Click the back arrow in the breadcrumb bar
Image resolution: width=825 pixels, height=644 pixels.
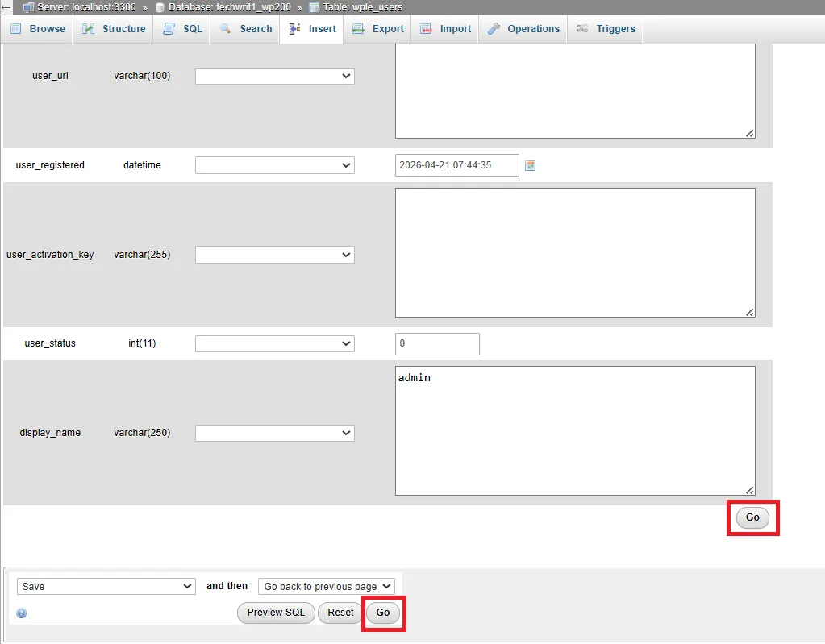click(x=8, y=6)
